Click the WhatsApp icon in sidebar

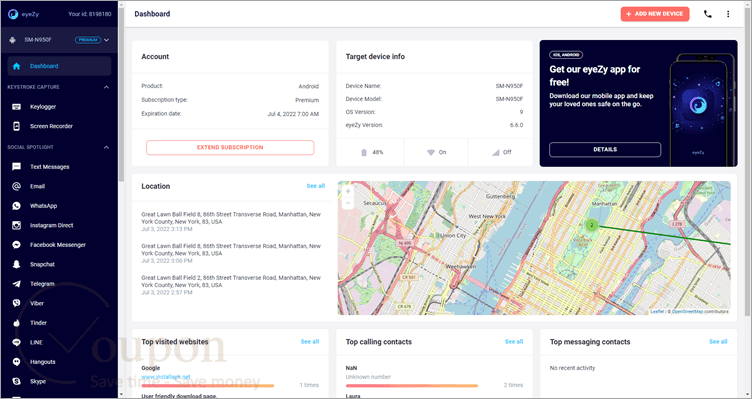tap(16, 206)
